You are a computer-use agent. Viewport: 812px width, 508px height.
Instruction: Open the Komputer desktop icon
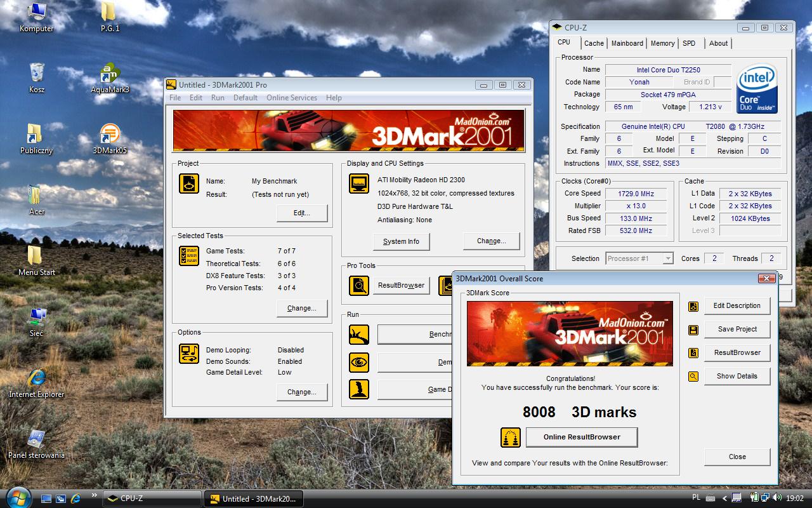click(x=36, y=17)
